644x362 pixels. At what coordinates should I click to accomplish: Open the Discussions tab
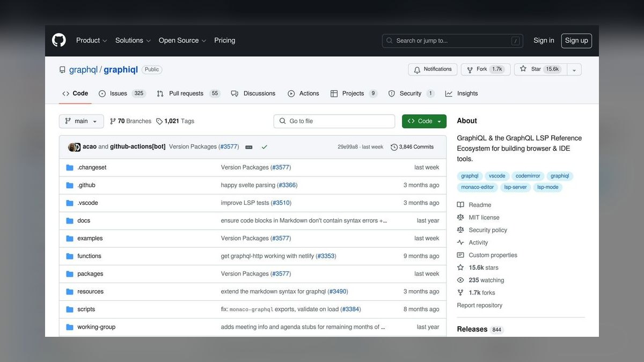tap(253, 93)
